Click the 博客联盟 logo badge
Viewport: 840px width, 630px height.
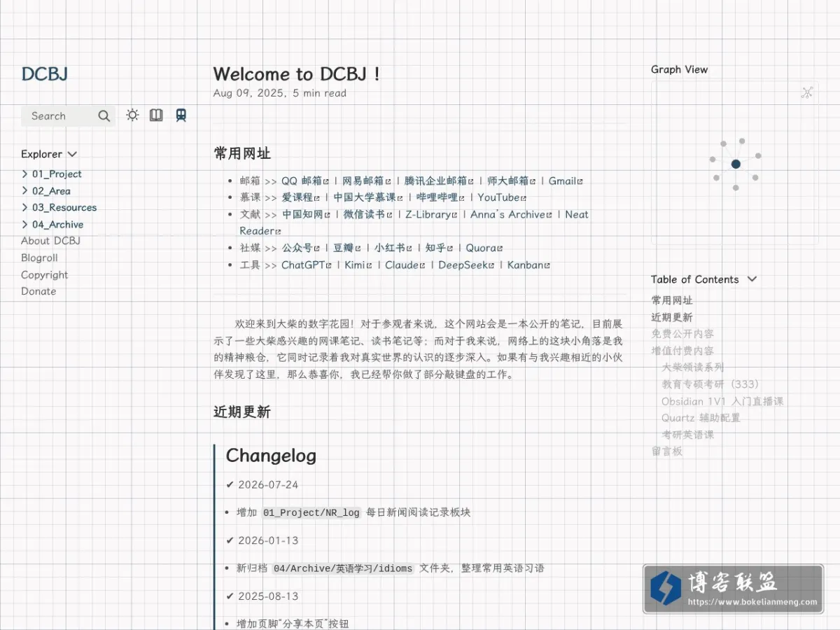[x=733, y=589]
